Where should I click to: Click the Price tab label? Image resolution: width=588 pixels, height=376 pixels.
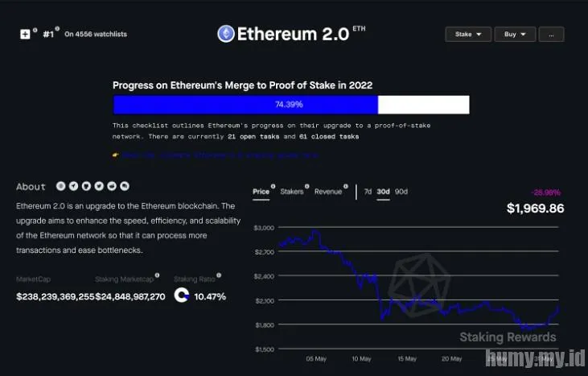tap(261, 192)
